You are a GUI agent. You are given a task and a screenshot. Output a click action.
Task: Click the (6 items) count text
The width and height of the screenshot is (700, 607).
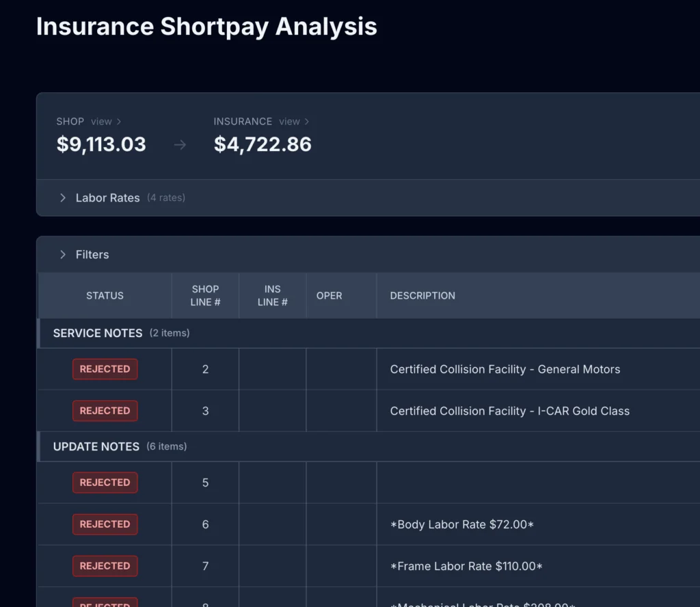(x=167, y=446)
